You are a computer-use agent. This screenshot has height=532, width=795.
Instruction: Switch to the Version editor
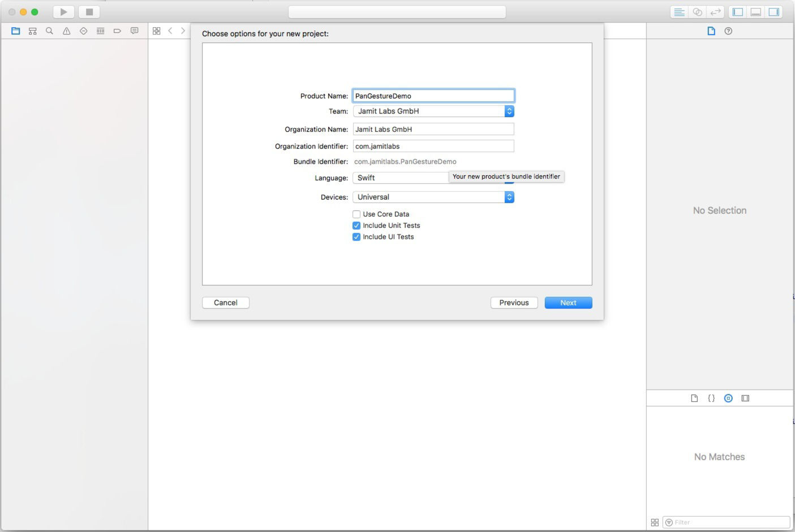point(716,12)
